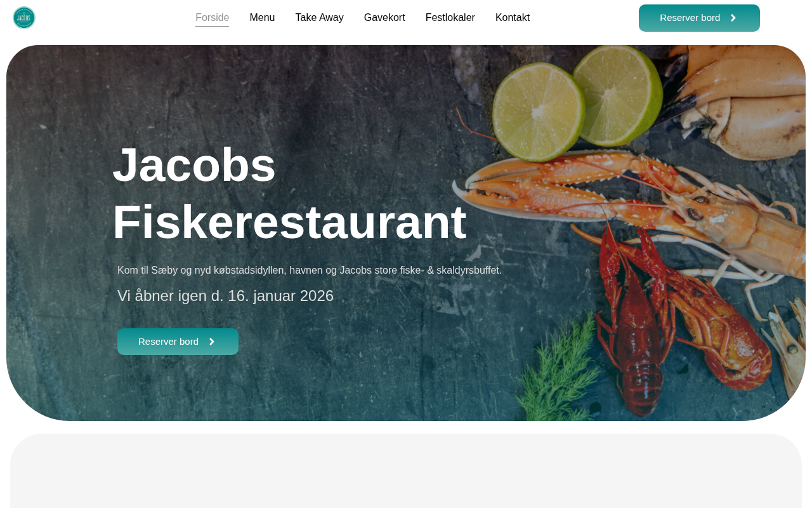Select Gavekort in the navigation bar
The image size is (812, 508).
[384, 18]
